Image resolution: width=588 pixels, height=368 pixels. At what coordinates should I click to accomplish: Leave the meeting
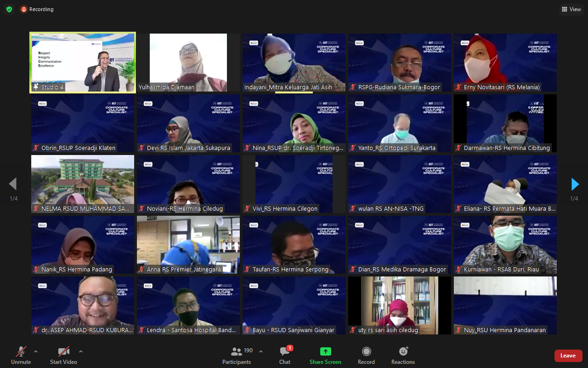[568, 356]
